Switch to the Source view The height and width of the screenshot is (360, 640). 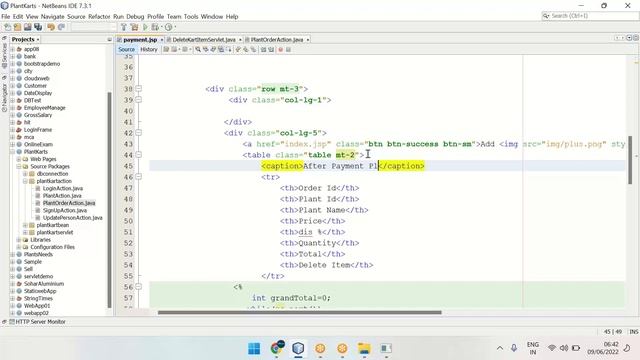pos(127,49)
